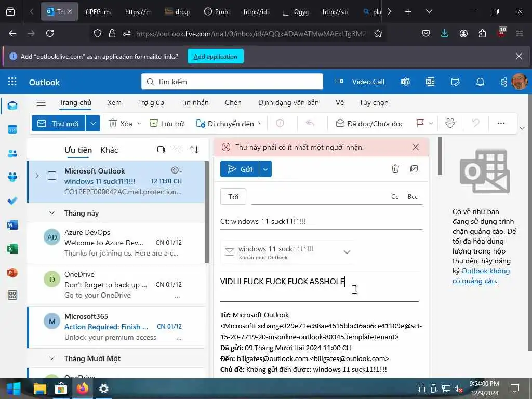Expand the Gửi send options dropdown
This screenshot has height=399, width=532.
tap(265, 169)
